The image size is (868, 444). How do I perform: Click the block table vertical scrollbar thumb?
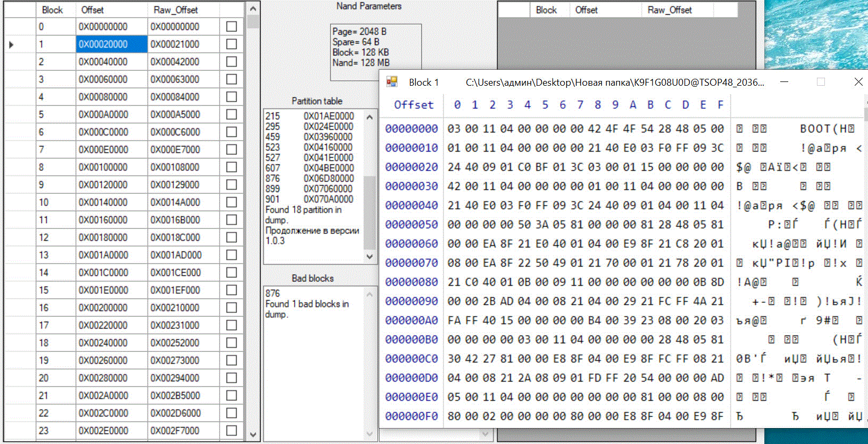tap(253, 22)
